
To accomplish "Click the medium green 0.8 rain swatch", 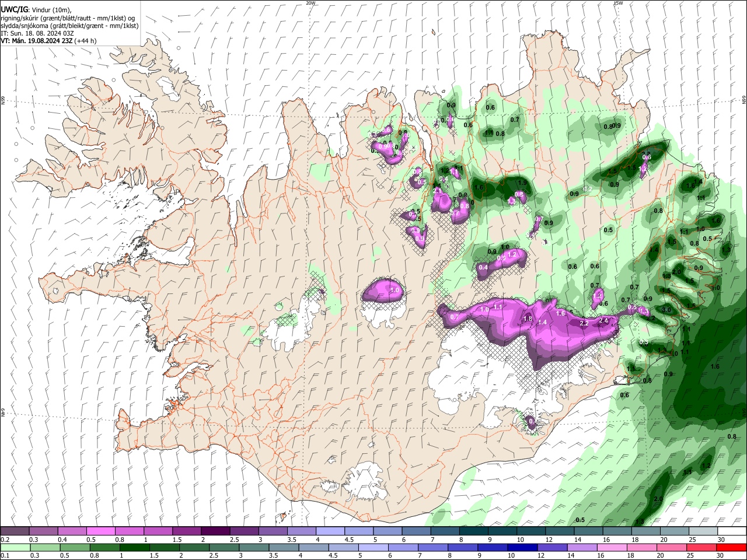I will (105, 547).
